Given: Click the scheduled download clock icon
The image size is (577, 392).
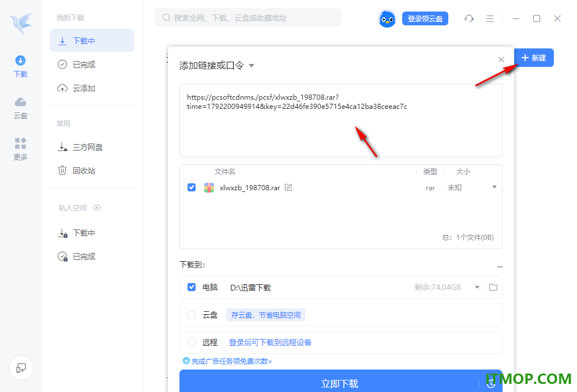Looking at the screenshot, I should [491, 384].
